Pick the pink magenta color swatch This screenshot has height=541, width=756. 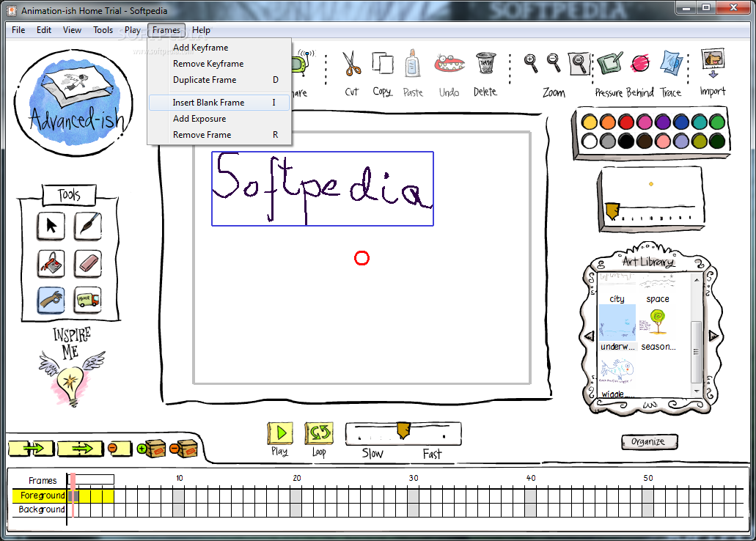coord(644,122)
